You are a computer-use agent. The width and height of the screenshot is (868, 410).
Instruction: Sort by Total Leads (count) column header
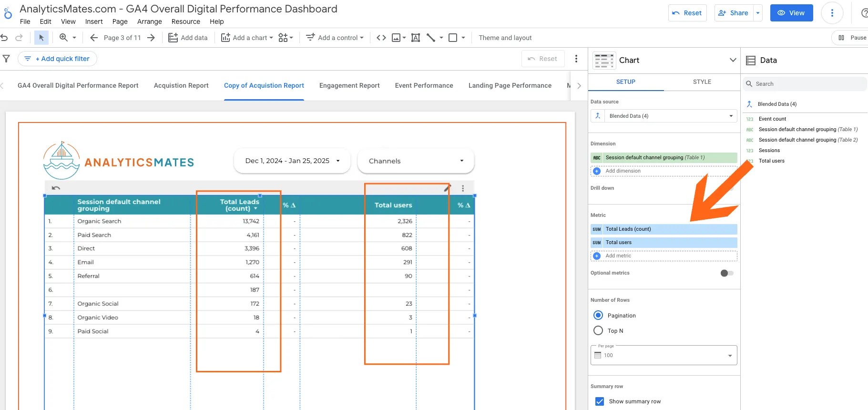[239, 205]
